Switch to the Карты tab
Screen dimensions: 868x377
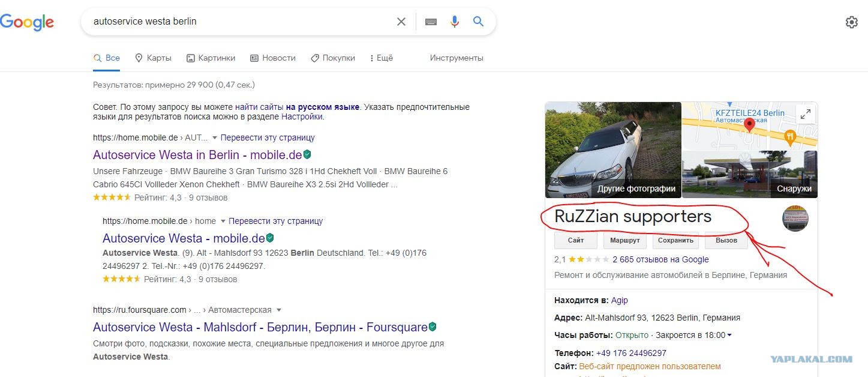point(153,58)
